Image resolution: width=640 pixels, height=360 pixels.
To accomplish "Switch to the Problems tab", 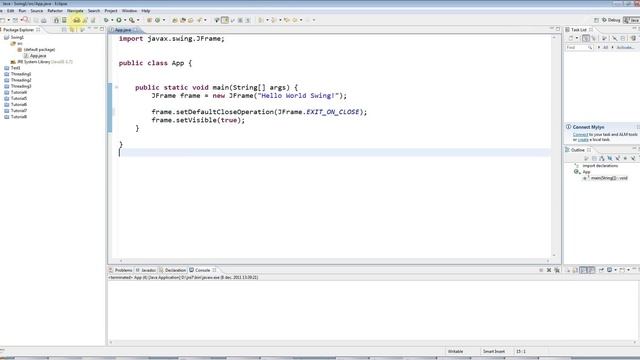I will pos(121,270).
